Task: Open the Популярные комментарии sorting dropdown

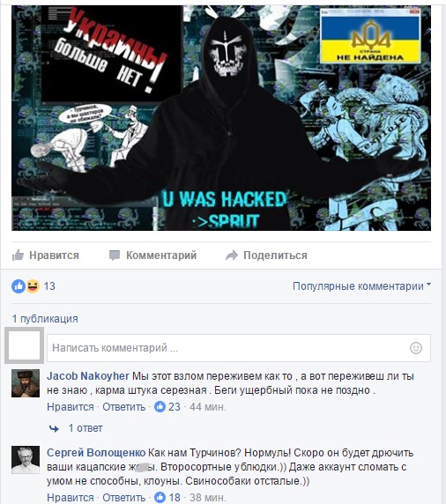Action: pos(361,286)
